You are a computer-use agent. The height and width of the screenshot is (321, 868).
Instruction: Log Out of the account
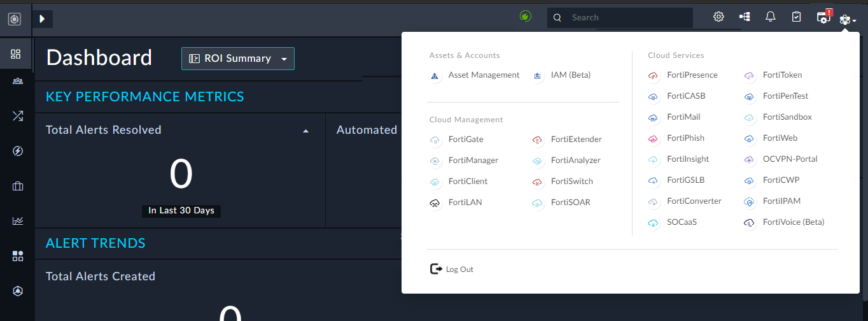452,269
